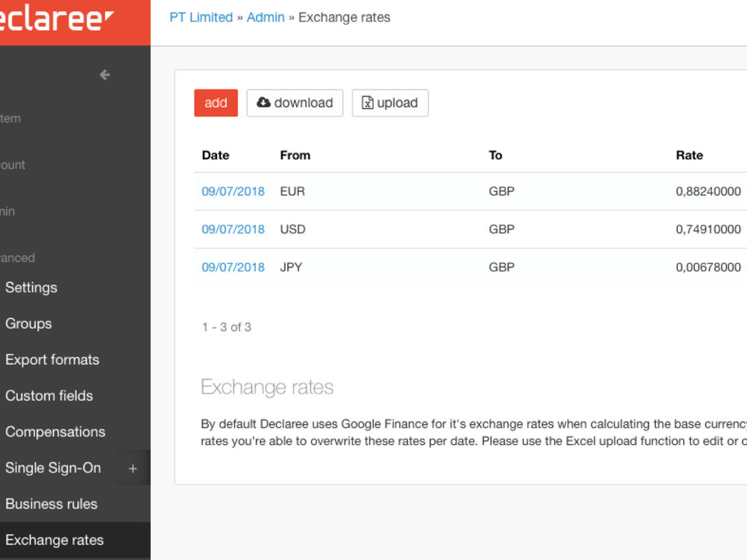This screenshot has height=560, width=747.
Task: Select Groups in the sidebar
Action: 29,324
